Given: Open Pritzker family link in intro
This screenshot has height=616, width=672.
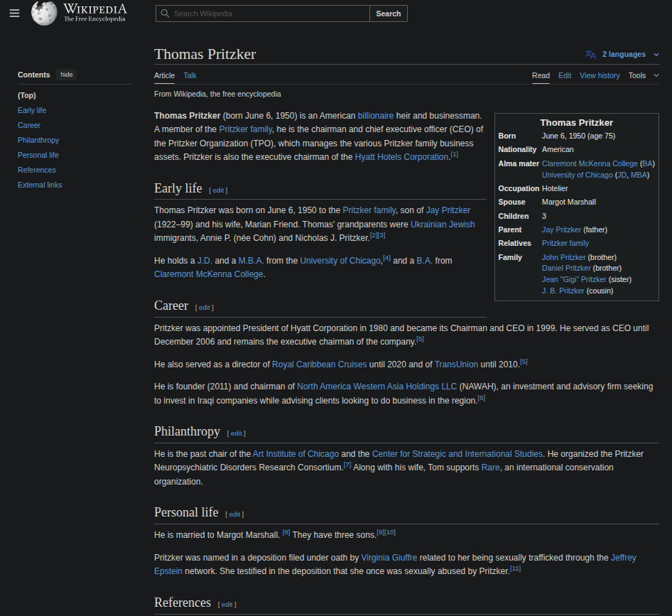Looking at the screenshot, I should click(246, 129).
